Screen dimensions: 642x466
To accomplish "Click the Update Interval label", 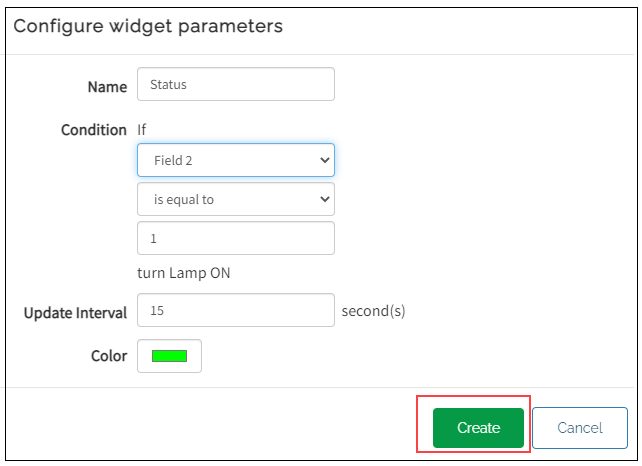I will (75, 313).
